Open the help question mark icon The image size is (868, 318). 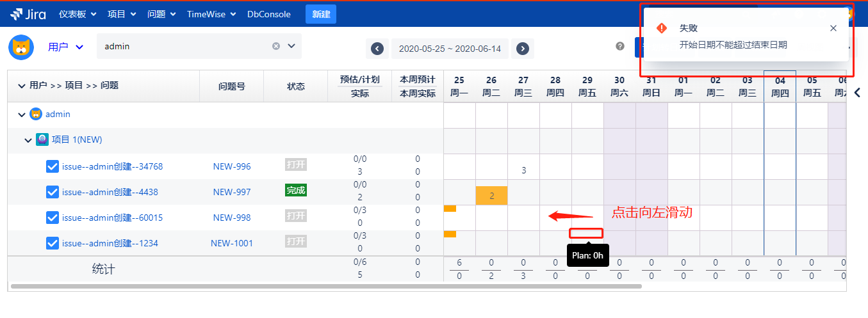coord(620,46)
